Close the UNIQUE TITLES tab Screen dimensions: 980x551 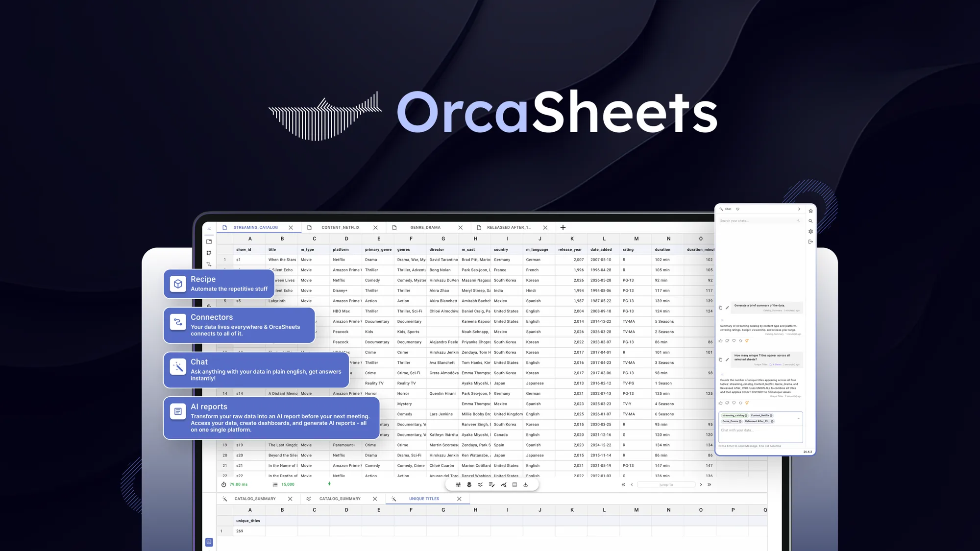tap(459, 499)
